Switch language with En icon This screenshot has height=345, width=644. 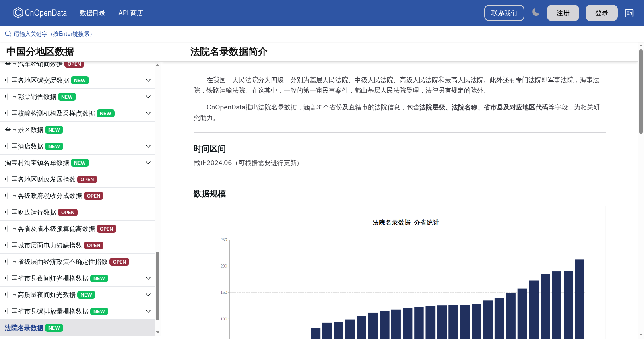pos(629,13)
